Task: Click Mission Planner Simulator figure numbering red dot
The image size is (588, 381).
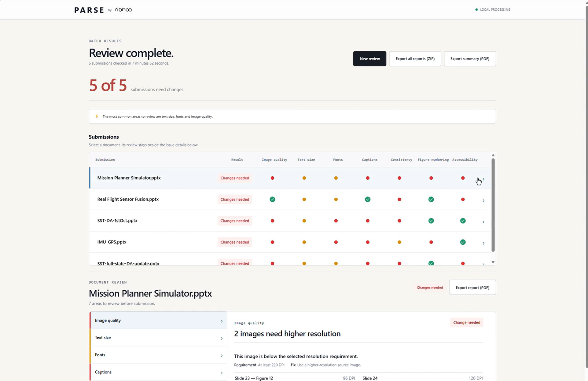Action: point(431,178)
